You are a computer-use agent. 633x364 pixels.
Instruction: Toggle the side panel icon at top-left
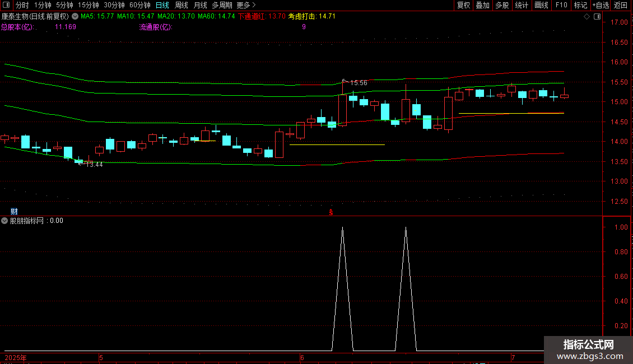coord(6,5)
